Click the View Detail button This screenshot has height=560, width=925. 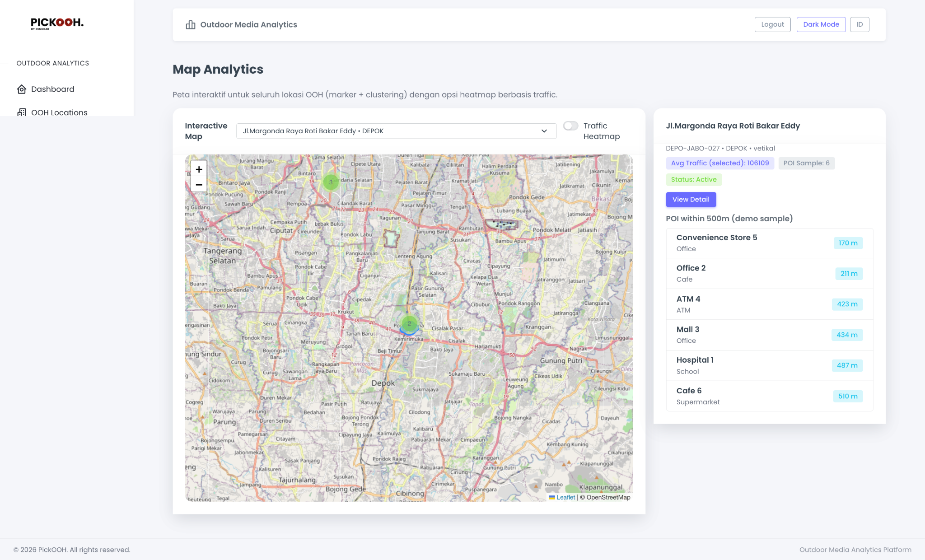691,199
